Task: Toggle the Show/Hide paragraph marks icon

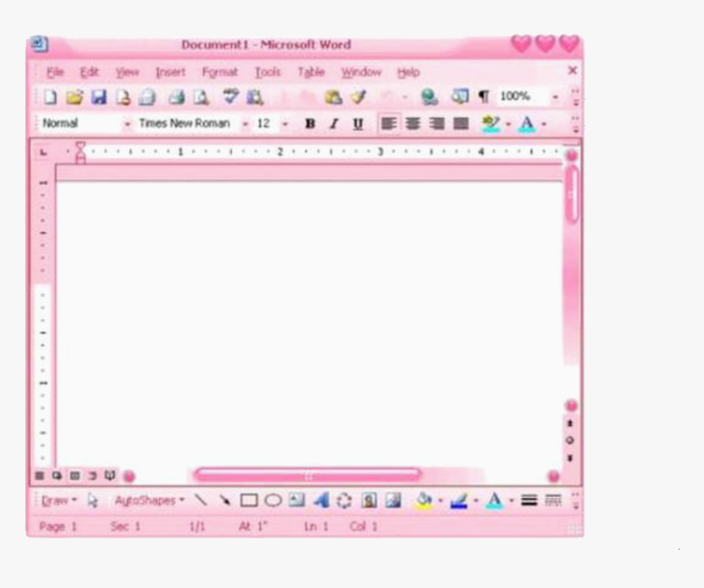Action: [484, 97]
